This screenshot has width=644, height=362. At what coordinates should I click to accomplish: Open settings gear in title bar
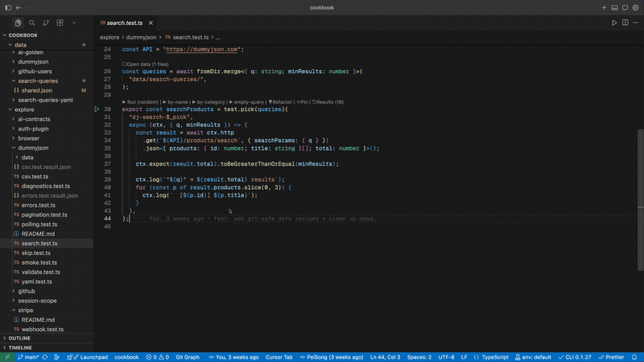click(x=635, y=7)
